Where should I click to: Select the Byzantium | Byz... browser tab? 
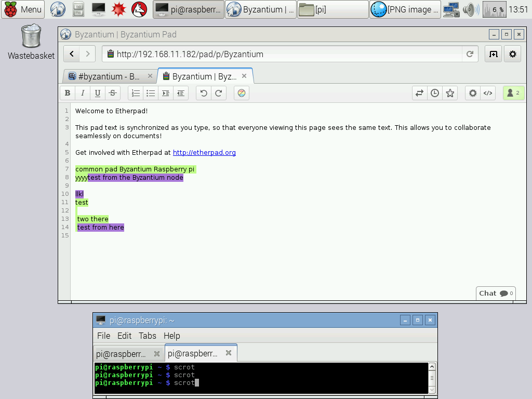pyautogui.click(x=204, y=76)
